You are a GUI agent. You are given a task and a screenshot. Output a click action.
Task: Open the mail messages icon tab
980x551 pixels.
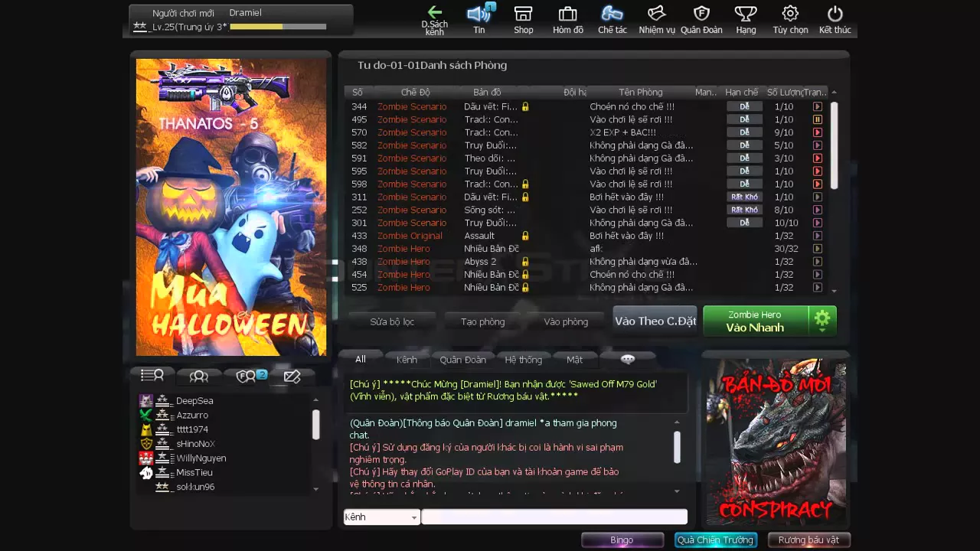pos(292,376)
